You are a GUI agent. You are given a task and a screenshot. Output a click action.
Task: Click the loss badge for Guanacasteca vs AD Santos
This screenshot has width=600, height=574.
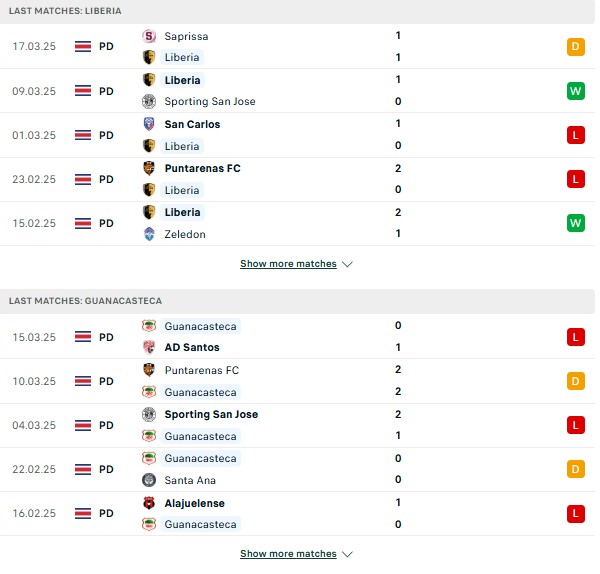coord(576,337)
